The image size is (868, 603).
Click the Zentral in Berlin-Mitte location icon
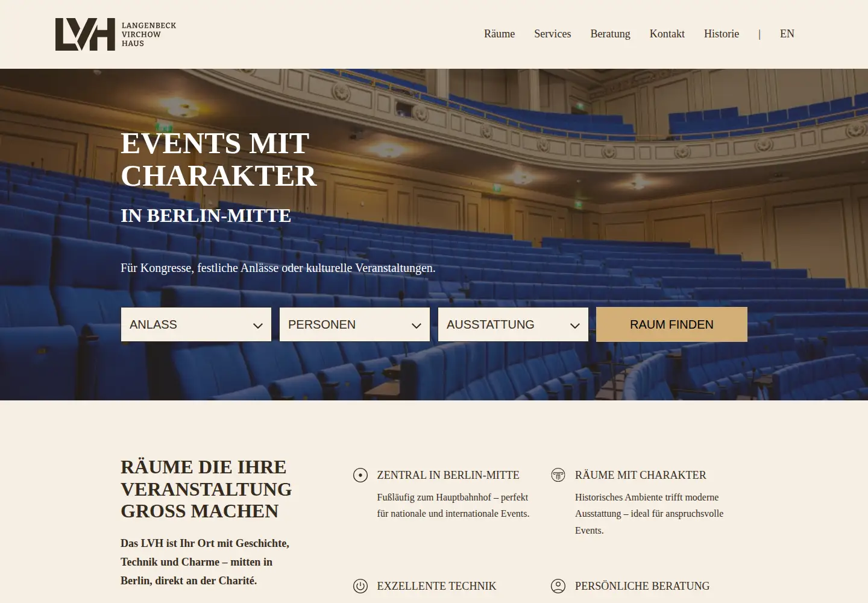[x=360, y=475]
